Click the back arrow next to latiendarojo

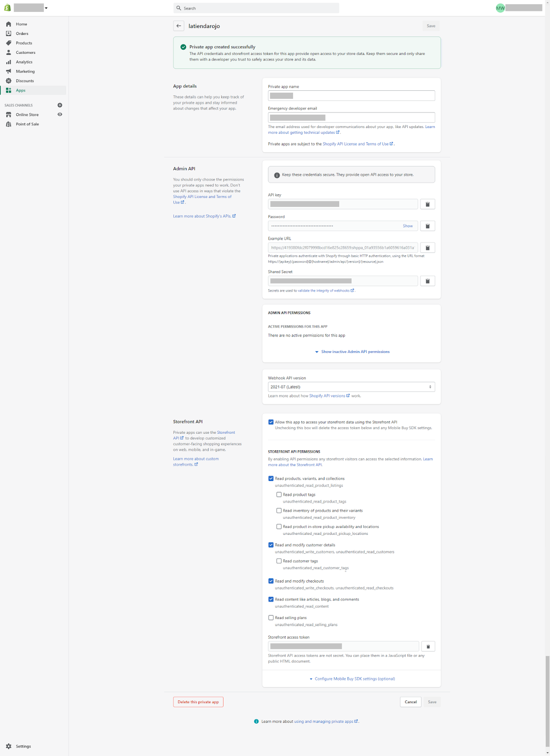click(x=179, y=26)
